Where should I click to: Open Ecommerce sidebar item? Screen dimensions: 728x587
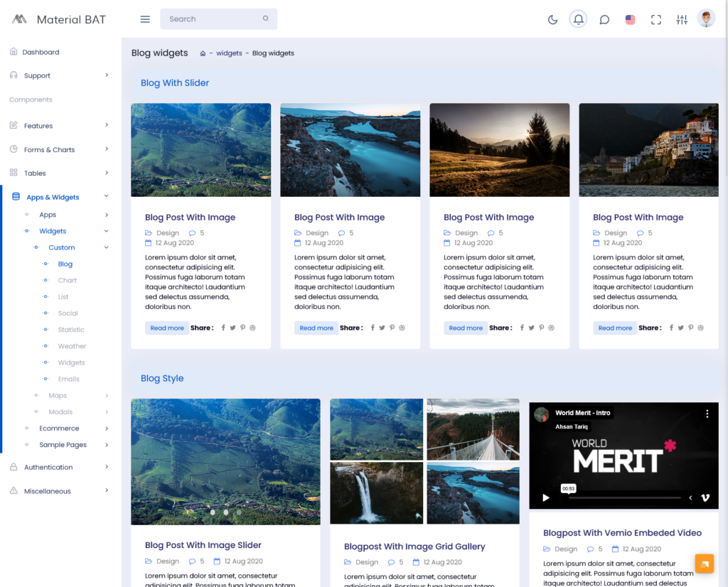(x=59, y=429)
